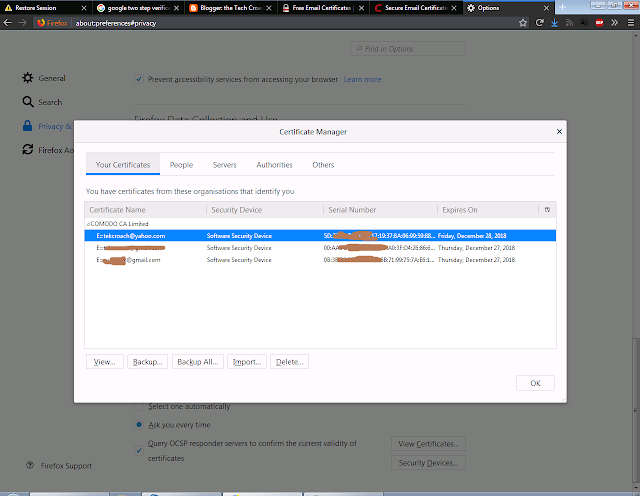Close the Certificate Manager dialog

click(x=559, y=131)
